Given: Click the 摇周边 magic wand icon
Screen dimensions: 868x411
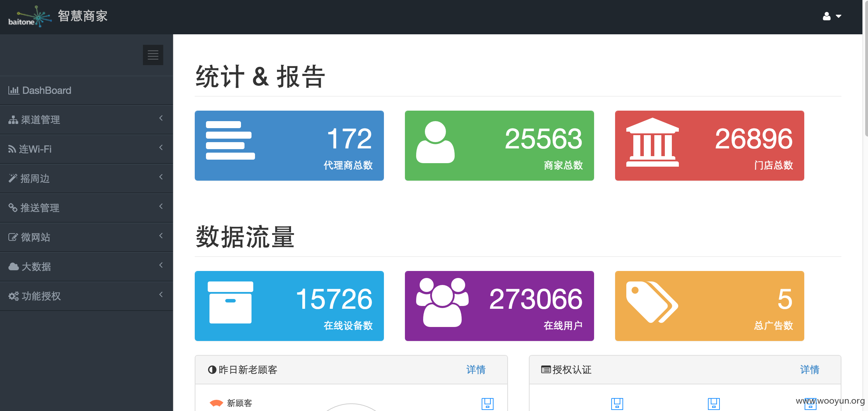Looking at the screenshot, I should (x=13, y=179).
